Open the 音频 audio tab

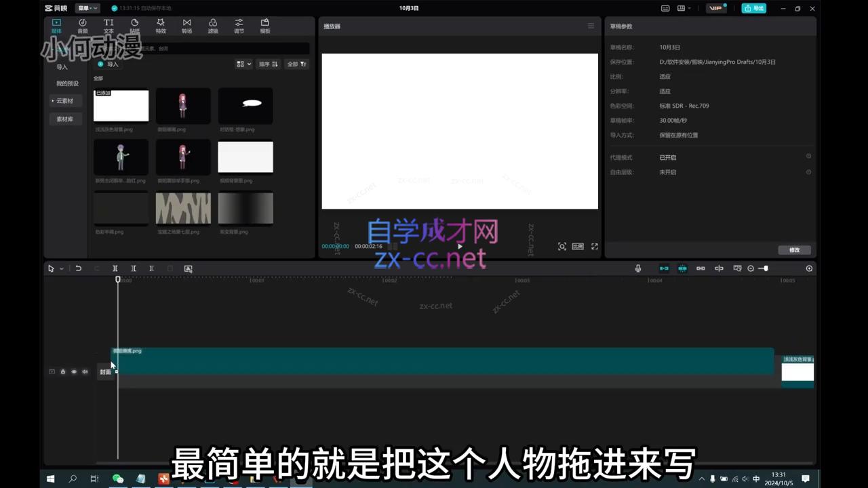(82, 26)
